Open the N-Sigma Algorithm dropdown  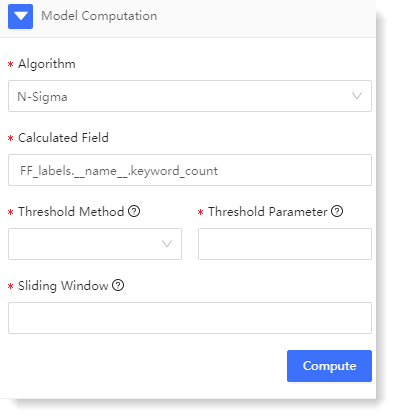(190, 96)
